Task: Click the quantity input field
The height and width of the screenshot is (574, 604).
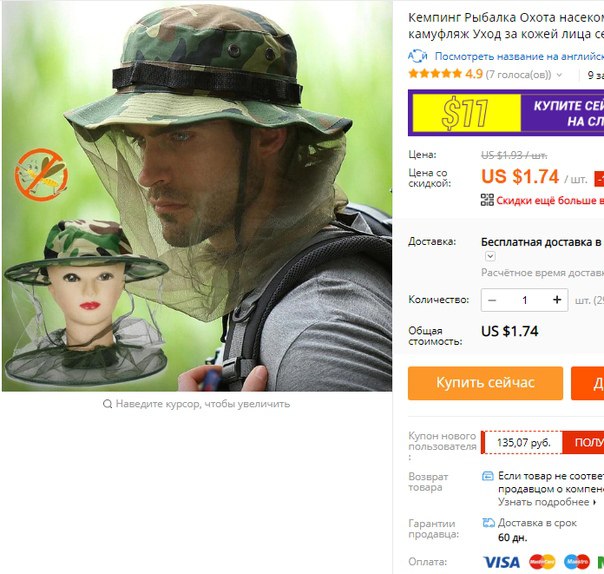Action: pyautogui.click(x=524, y=300)
